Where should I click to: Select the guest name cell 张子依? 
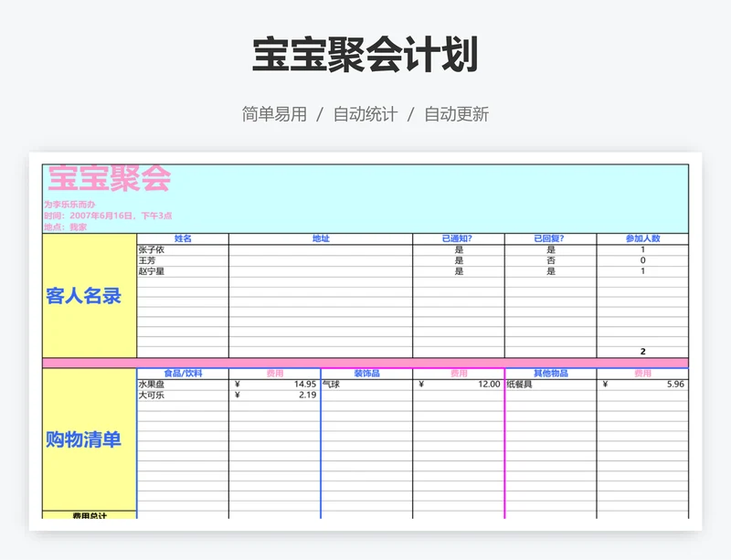click(x=183, y=250)
